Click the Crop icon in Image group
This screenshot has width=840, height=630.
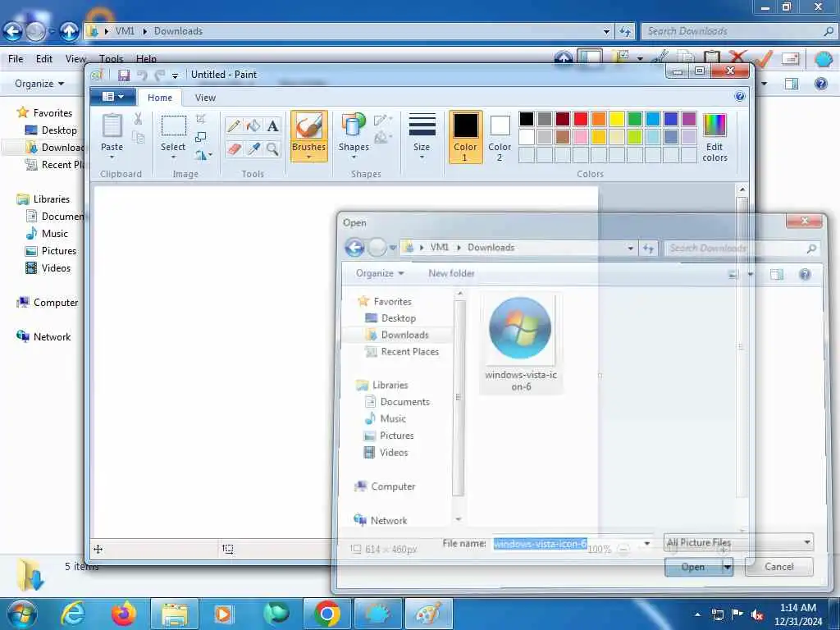pyautogui.click(x=201, y=119)
